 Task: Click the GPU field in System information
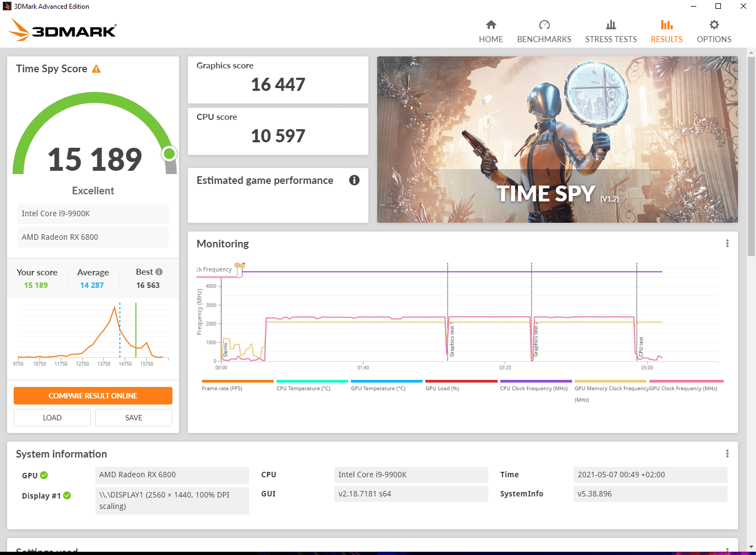(x=172, y=475)
